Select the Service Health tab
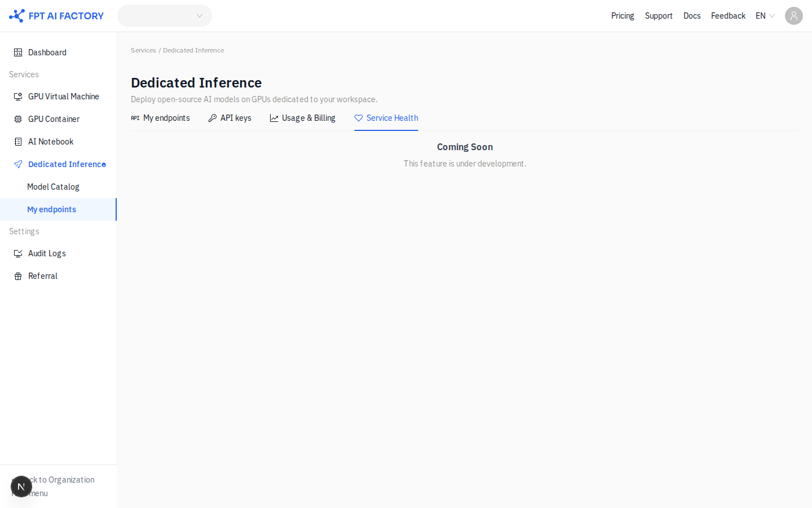Image resolution: width=812 pixels, height=508 pixels. click(386, 118)
